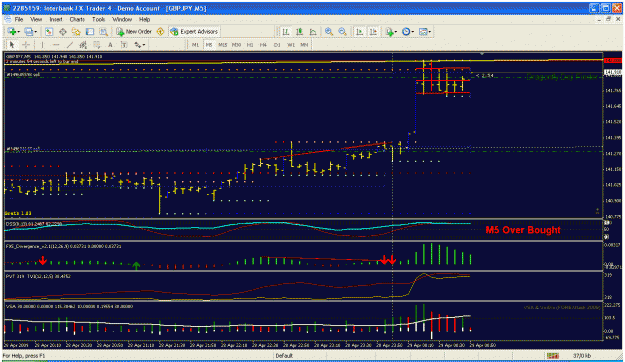This screenshot has width=625, height=362.
Task: Click the PVT indicator window label
Action: 38,276
